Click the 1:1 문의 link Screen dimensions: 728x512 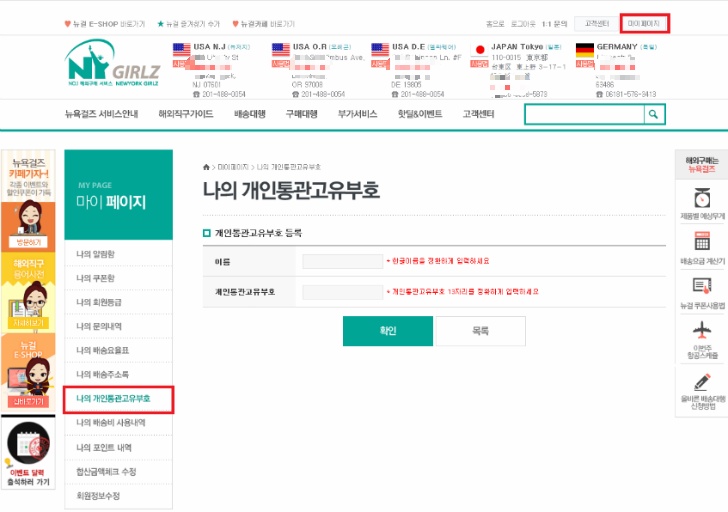(x=554, y=24)
